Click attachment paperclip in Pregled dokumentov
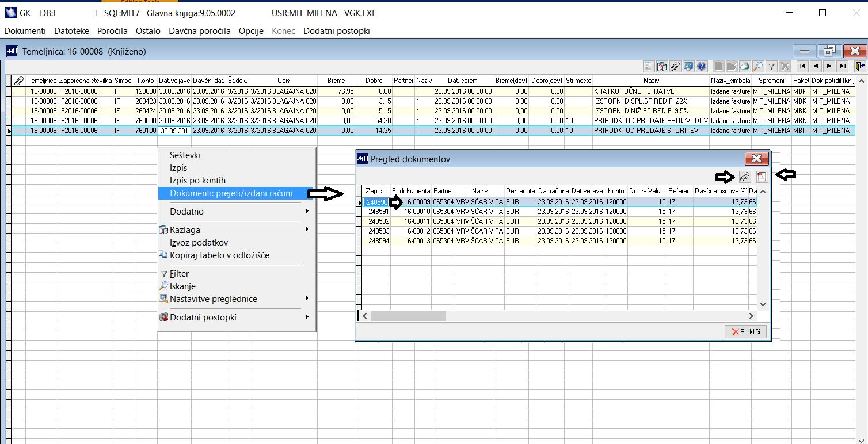Viewport: 868px width, 444px height. (744, 177)
